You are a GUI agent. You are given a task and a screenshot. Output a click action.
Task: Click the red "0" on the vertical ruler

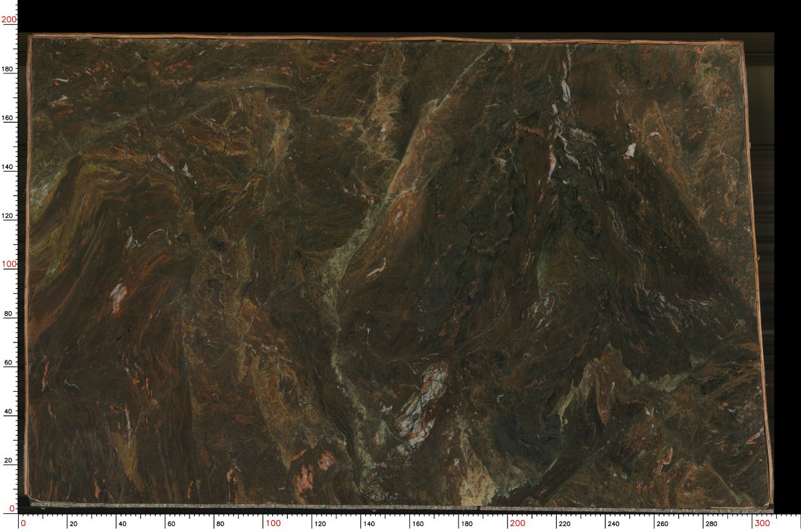pyautogui.click(x=13, y=509)
